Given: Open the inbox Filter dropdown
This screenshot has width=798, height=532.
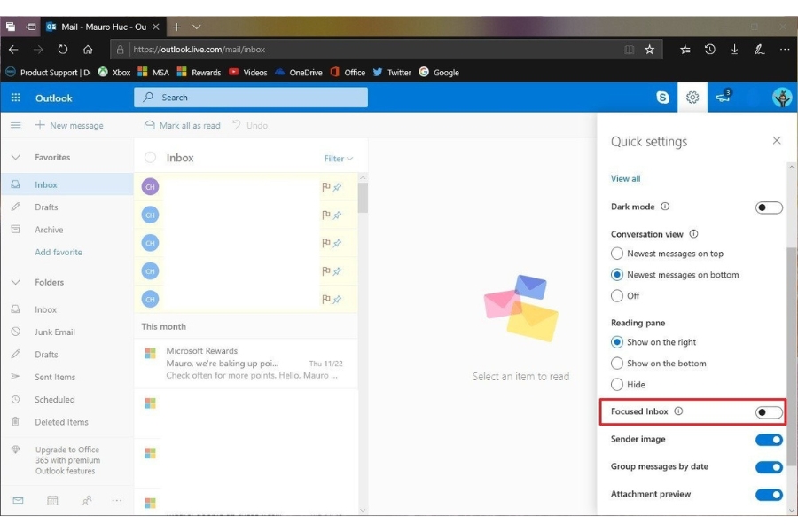Looking at the screenshot, I should (337, 158).
